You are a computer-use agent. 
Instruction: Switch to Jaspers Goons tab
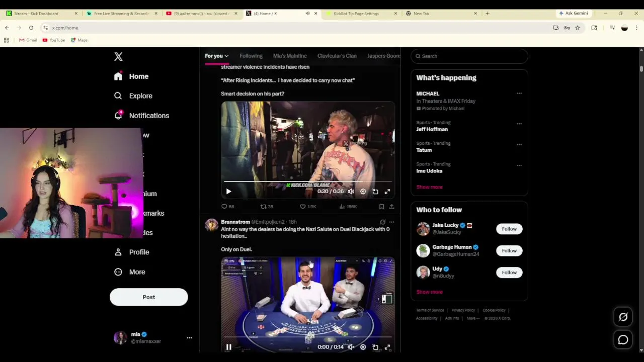click(384, 56)
